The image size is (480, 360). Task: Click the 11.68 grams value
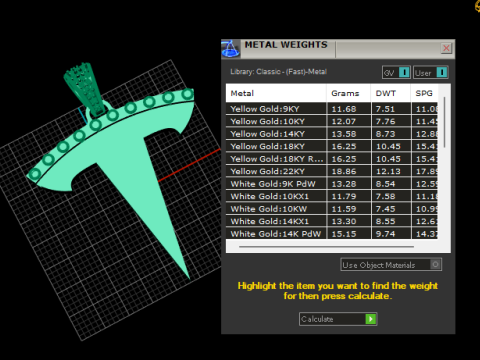344,109
